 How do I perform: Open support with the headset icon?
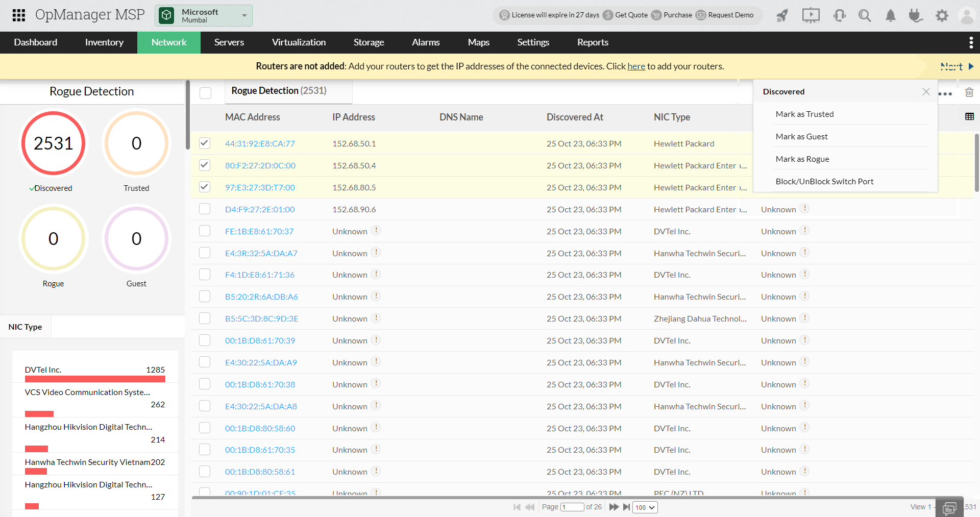[839, 15]
